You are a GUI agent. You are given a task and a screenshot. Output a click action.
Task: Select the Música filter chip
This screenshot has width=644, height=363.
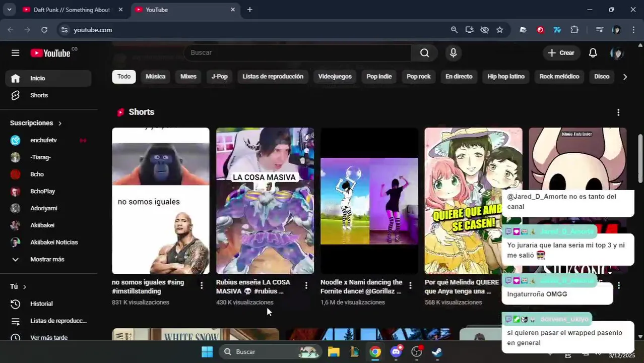click(155, 77)
